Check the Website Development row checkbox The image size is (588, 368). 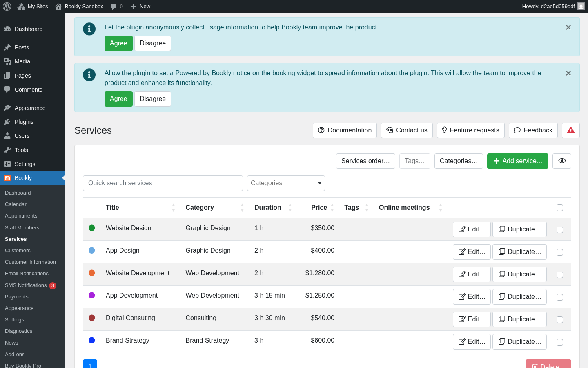pyautogui.click(x=560, y=275)
